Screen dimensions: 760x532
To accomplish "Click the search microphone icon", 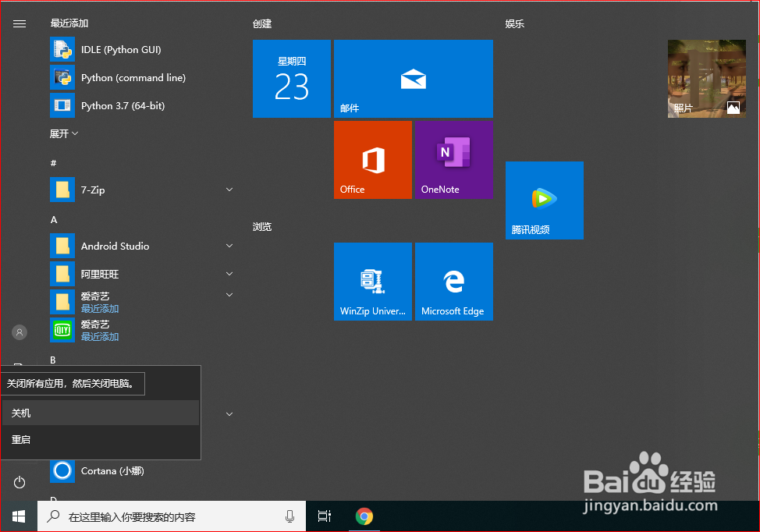I will pos(289,516).
